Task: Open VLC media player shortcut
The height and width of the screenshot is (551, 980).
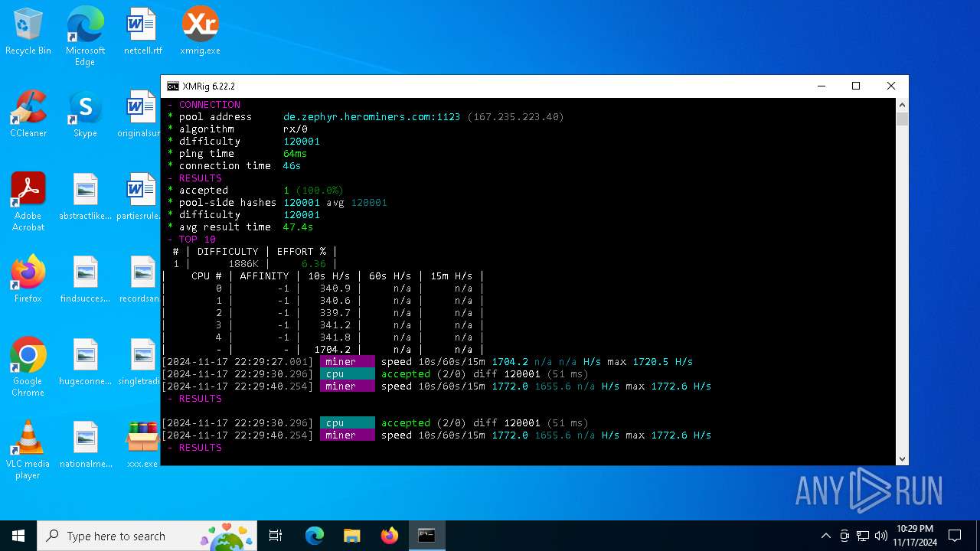Action: tap(28, 450)
